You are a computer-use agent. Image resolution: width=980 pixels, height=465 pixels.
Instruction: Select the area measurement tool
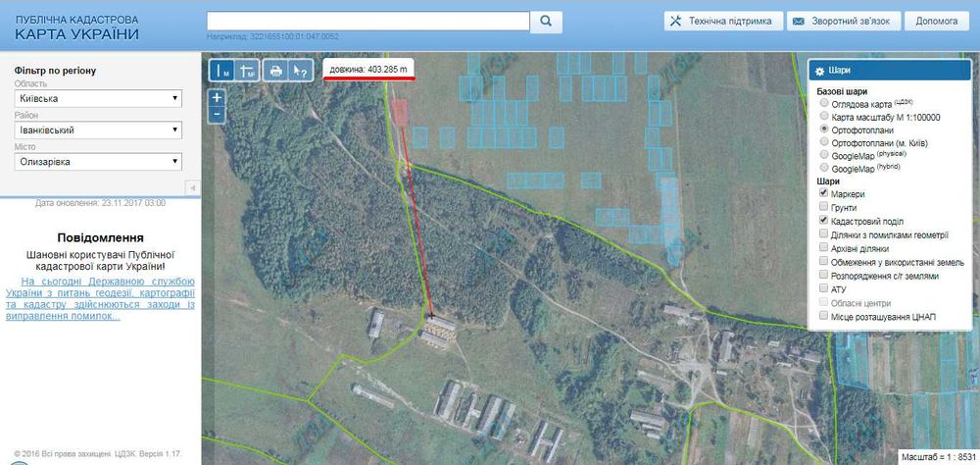click(248, 71)
